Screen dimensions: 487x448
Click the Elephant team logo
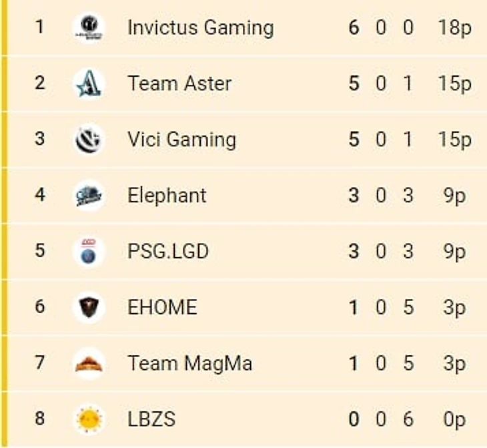(x=89, y=195)
